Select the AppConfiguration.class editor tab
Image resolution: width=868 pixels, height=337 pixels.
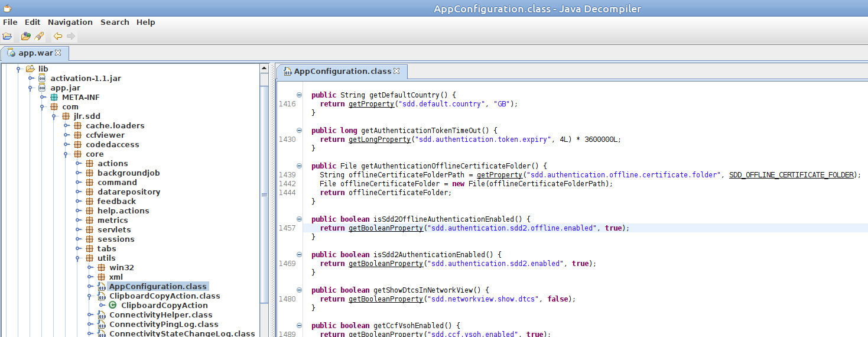point(342,71)
